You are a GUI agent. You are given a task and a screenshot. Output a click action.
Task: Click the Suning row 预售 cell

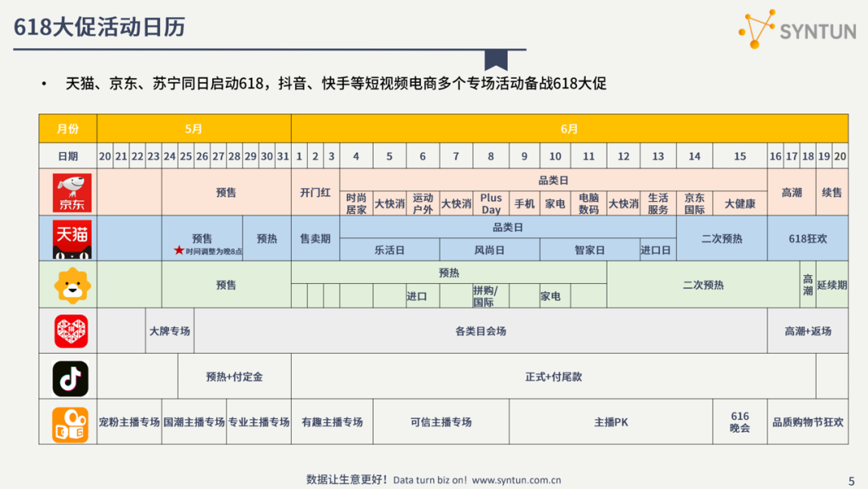click(227, 285)
